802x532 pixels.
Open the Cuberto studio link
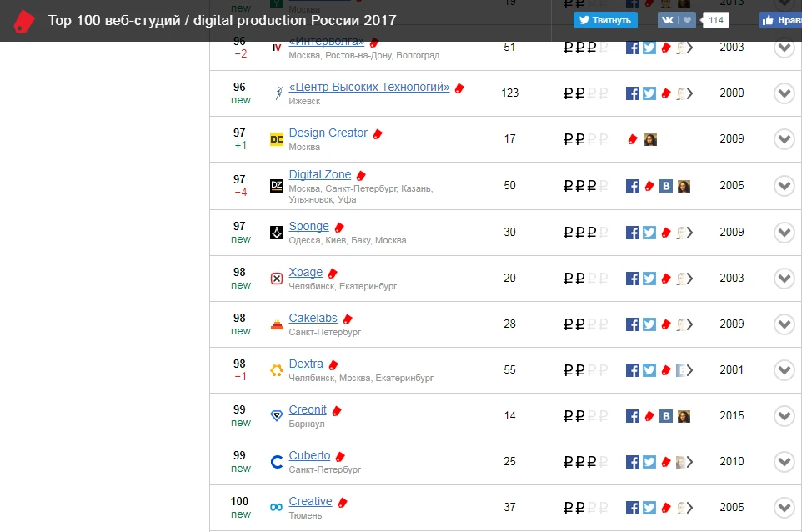(x=309, y=456)
